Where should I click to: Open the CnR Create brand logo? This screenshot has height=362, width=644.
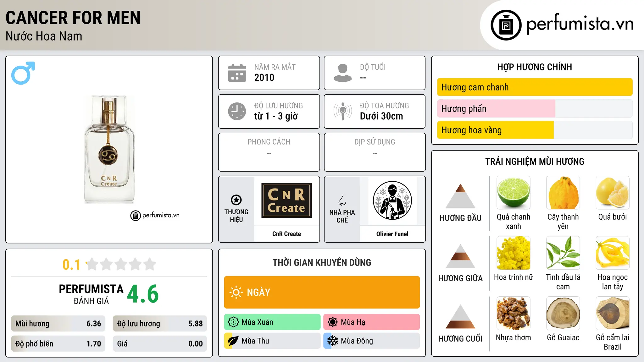click(x=286, y=200)
